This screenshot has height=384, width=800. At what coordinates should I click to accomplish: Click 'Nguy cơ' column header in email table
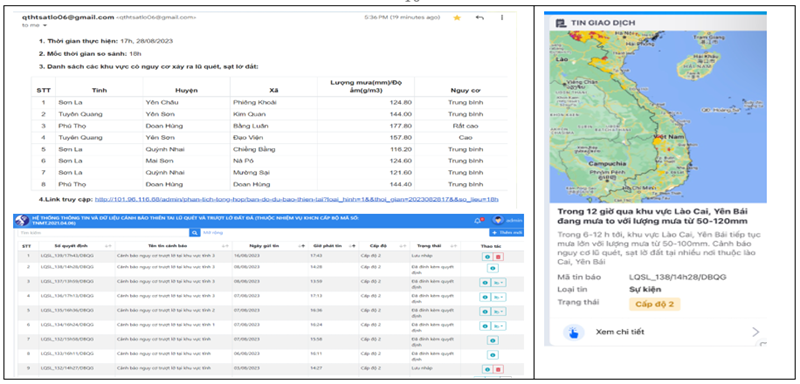pyautogui.click(x=465, y=90)
